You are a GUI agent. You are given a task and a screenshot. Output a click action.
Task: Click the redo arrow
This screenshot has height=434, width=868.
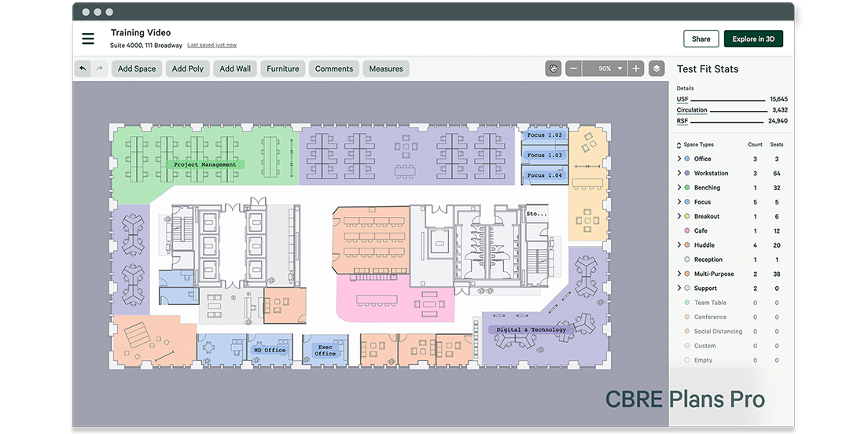[100, 69]
